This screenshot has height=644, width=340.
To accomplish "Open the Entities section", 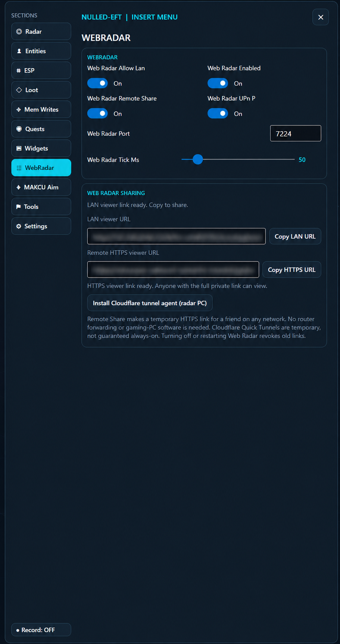I will click(x=41, y=51).
